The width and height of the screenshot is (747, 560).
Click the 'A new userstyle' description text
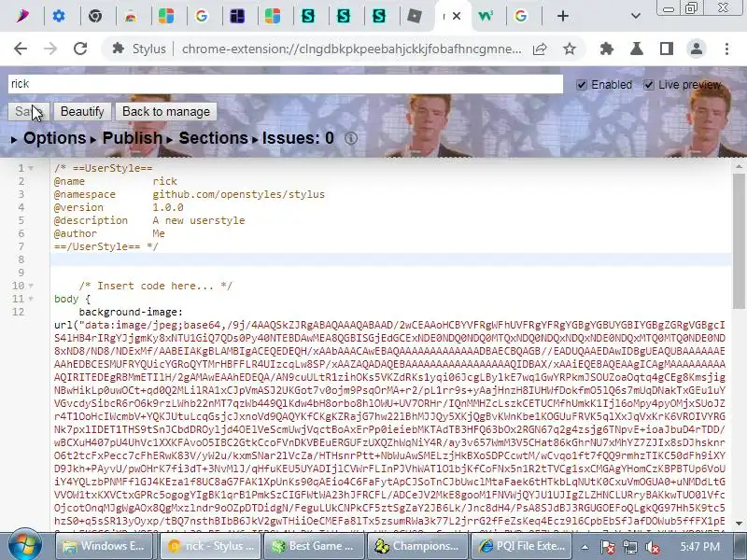(x=199, y=220)
